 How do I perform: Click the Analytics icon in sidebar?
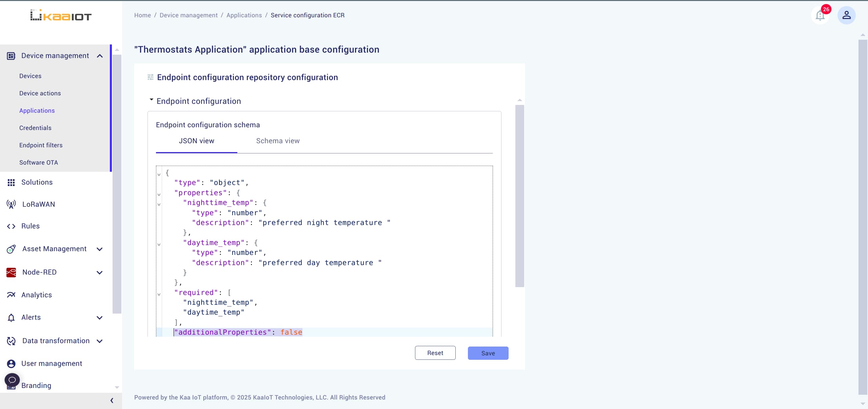11,295
